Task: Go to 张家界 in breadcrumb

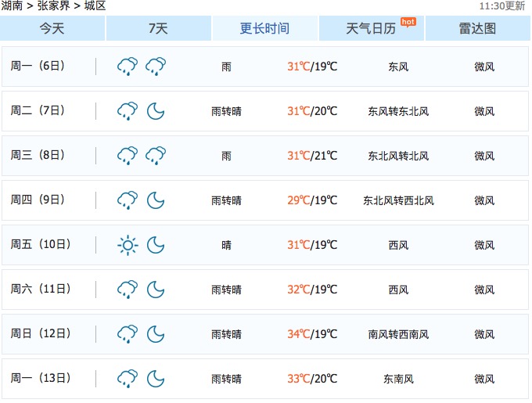Action: pyautogui.click(x=54, y=5)
